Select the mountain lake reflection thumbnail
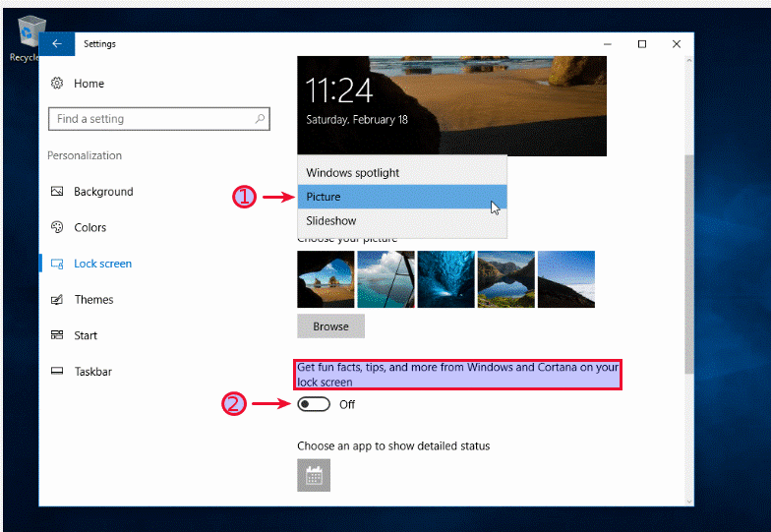 (x=505, y=279)
